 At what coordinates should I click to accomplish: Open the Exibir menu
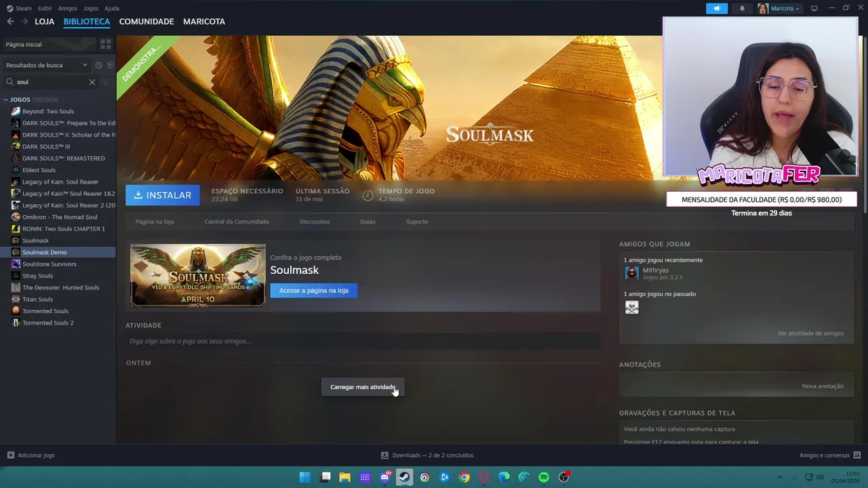point(45,8)
